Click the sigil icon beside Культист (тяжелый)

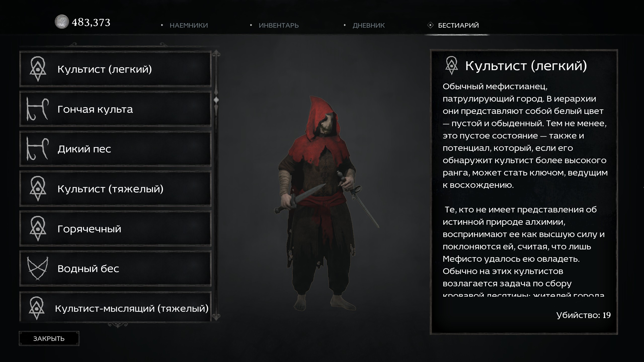pos(38,189)
